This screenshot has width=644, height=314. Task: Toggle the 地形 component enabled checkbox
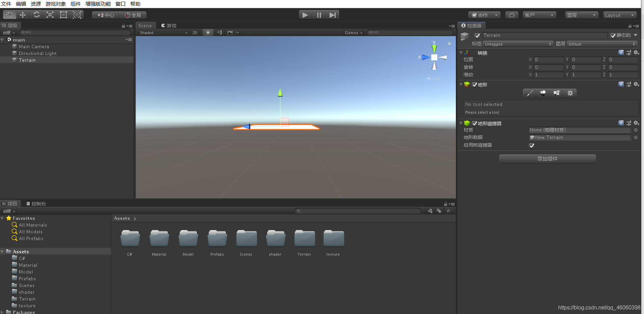(x=474, y=85)
